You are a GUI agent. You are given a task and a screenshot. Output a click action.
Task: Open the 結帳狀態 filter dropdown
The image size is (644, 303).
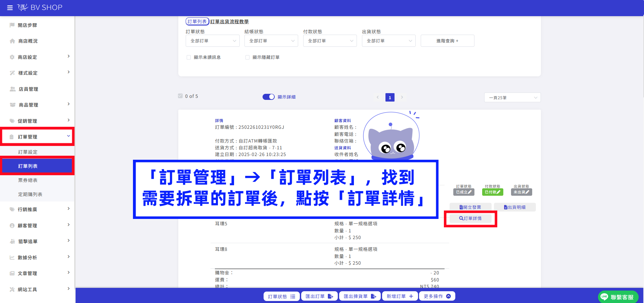[271, 41]
